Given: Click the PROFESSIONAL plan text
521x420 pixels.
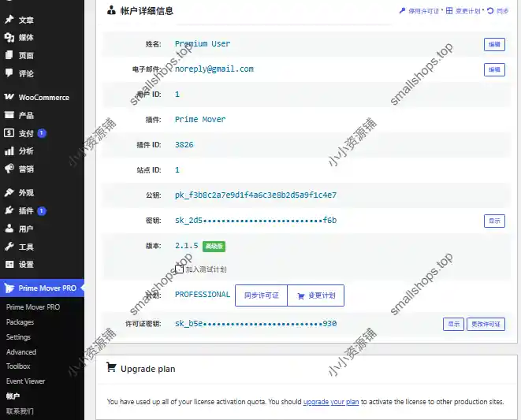Looking at the screenshot, I should 203,295.
